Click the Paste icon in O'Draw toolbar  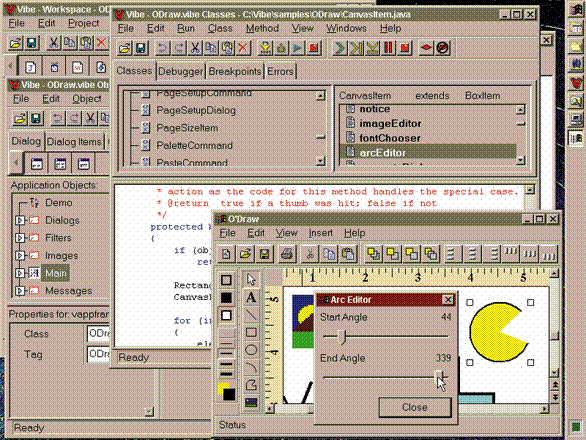348,254
